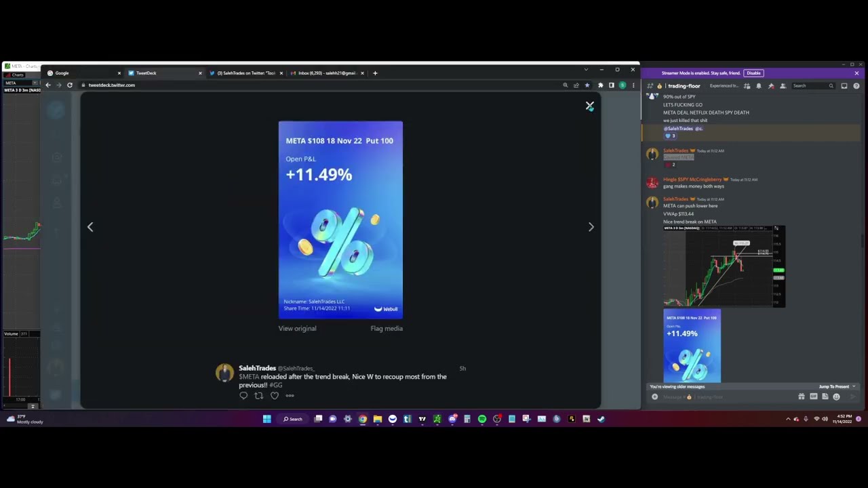
Task: Switch to the TweetDeck browser tab
Action: click(165, 73)
